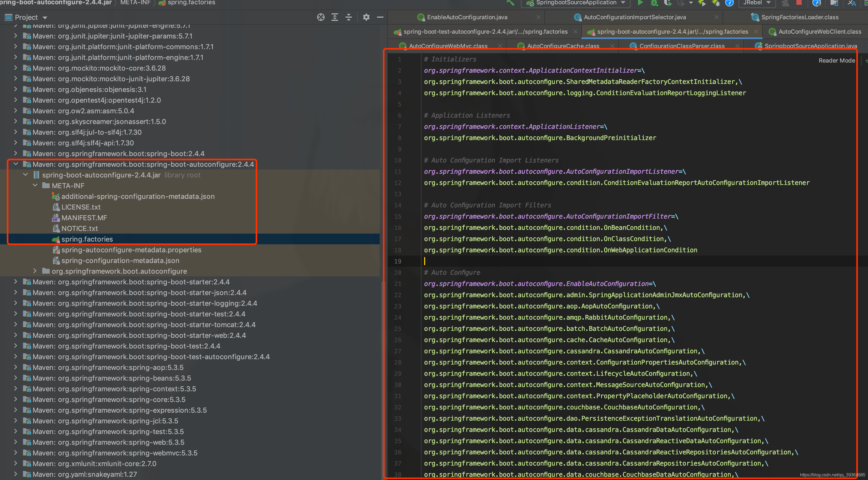Hide the Project panel with the minimize bar

[x=381, y=17]
